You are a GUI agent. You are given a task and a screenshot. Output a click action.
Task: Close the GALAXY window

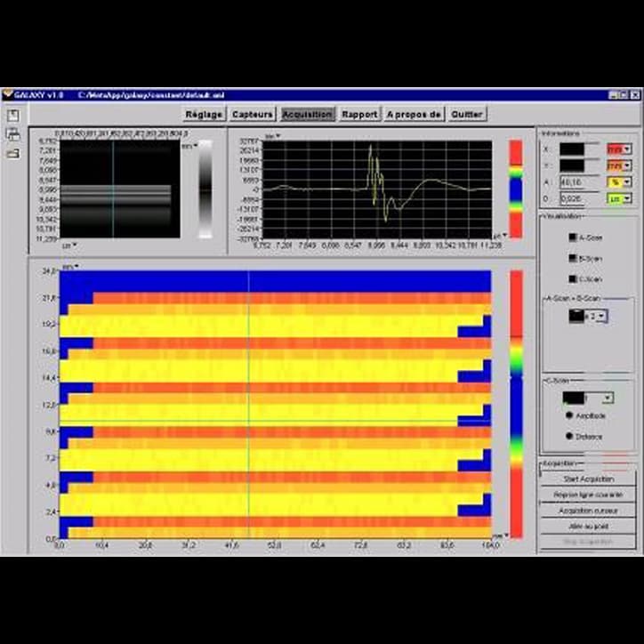635,95
